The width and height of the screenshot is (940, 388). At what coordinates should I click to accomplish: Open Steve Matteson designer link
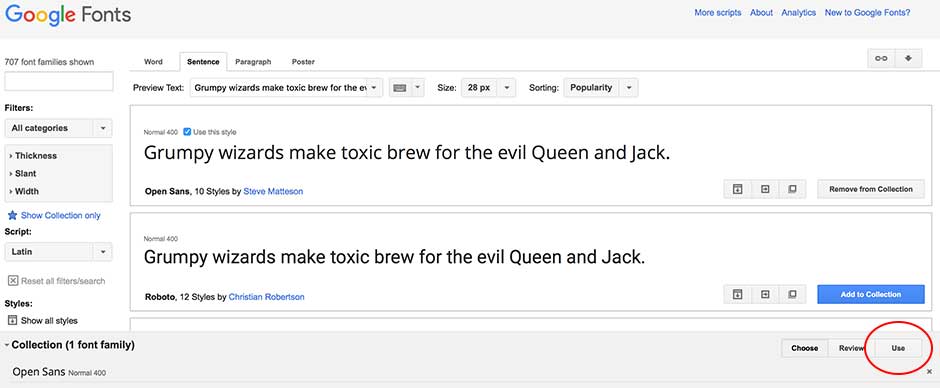[273, 191]
